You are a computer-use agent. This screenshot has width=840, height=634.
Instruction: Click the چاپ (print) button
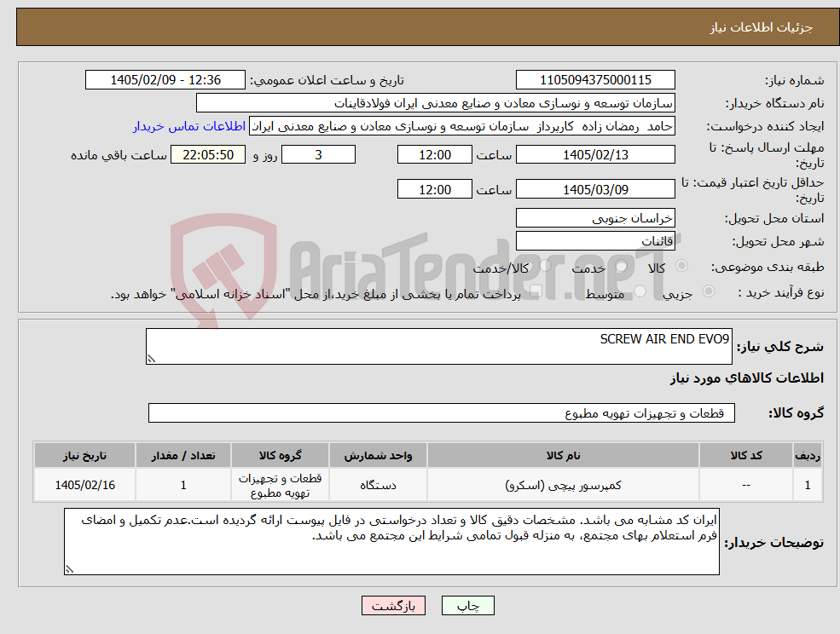[467, 606]
